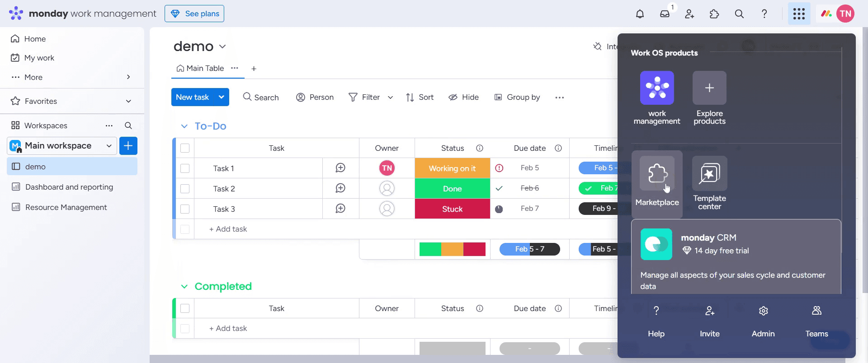Collapse the Completed group chevron
868x363 pixels.
(184, 287)
